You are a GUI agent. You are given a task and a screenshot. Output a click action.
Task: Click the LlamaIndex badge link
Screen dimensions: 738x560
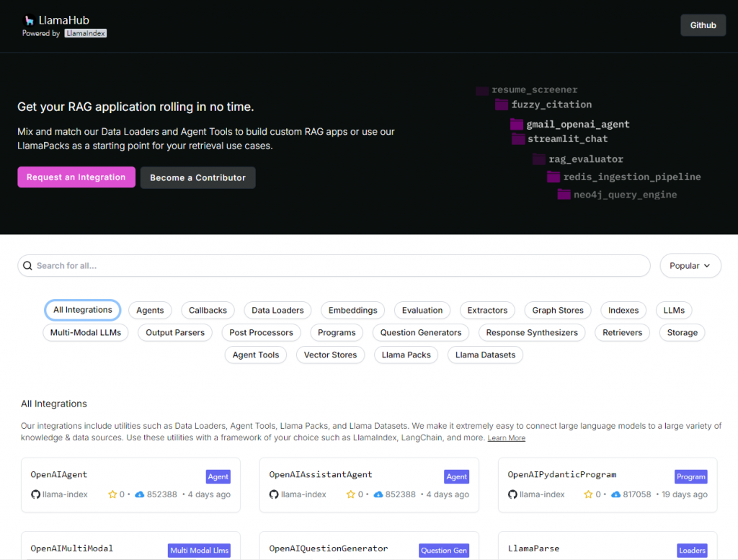86,33
